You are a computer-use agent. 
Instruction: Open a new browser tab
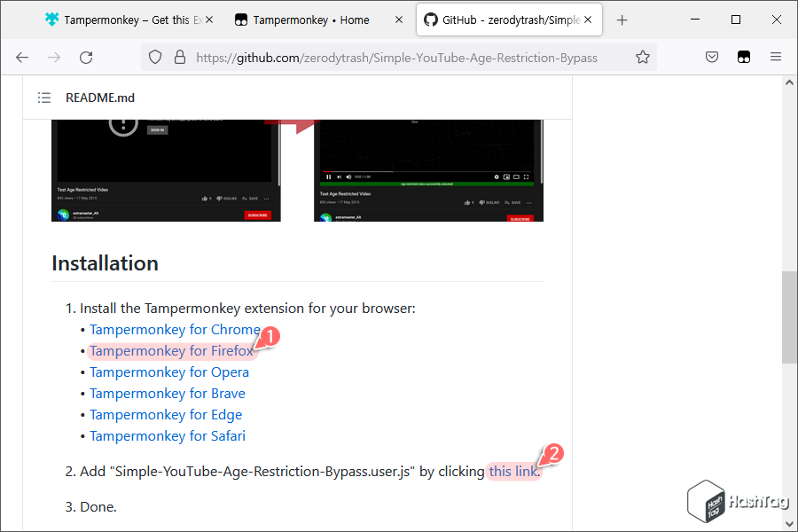(x=622, y=20)
